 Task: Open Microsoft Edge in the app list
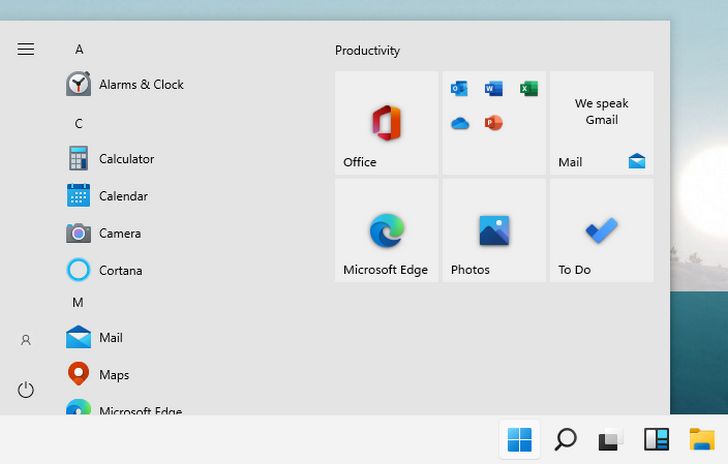coord(124,408)
